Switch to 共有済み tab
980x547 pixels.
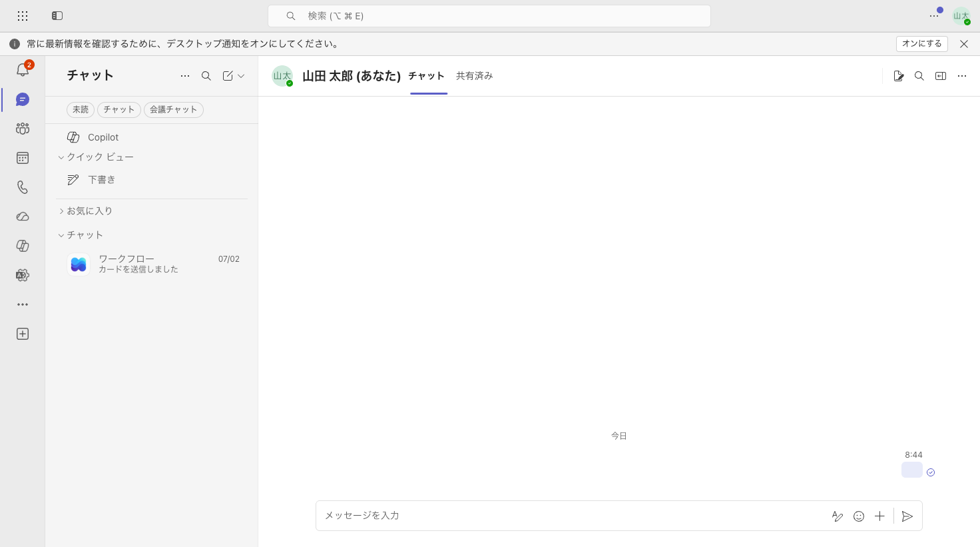[475, 76]
